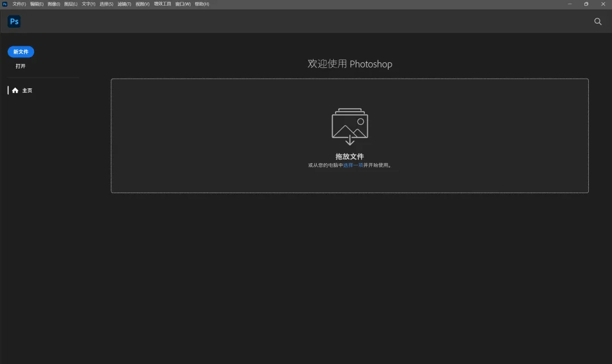Open the 图层(L) menu
Viewport: 612px width, 364px height.
point(71,4)
